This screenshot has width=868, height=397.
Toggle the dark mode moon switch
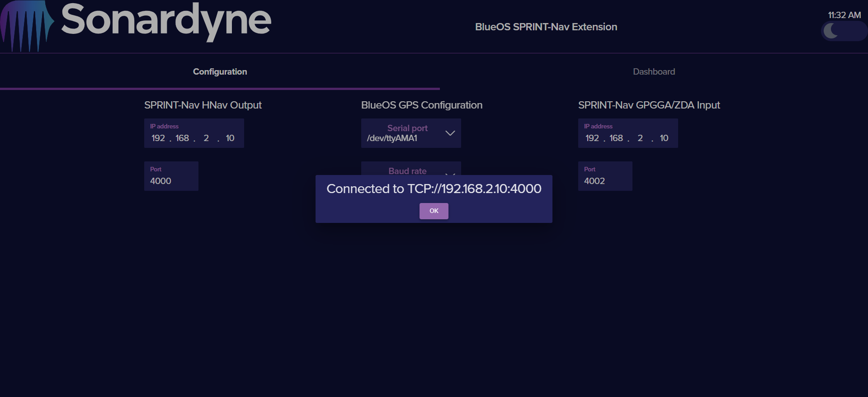click(843, 31)
